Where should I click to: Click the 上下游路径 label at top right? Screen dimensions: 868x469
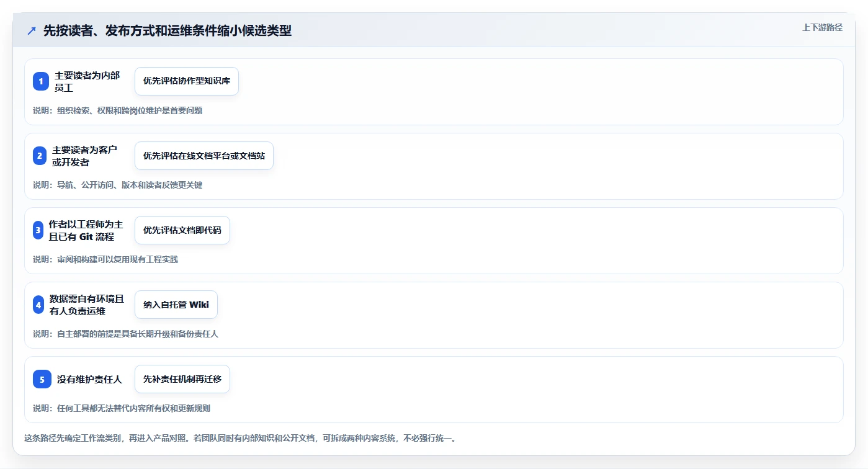click(822, 27)
